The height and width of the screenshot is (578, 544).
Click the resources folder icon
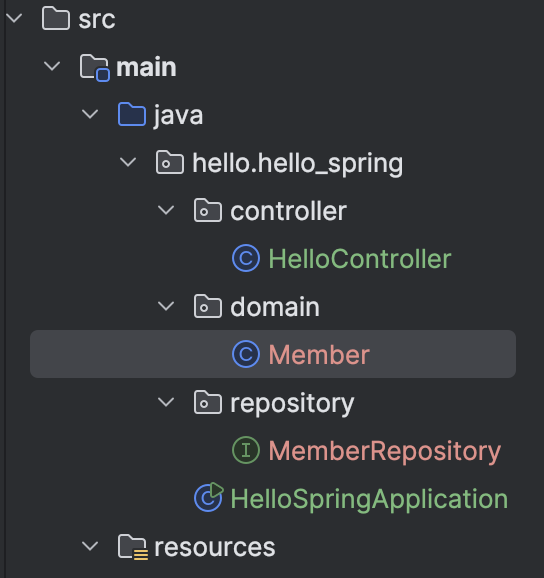click(x=133, y=547)
